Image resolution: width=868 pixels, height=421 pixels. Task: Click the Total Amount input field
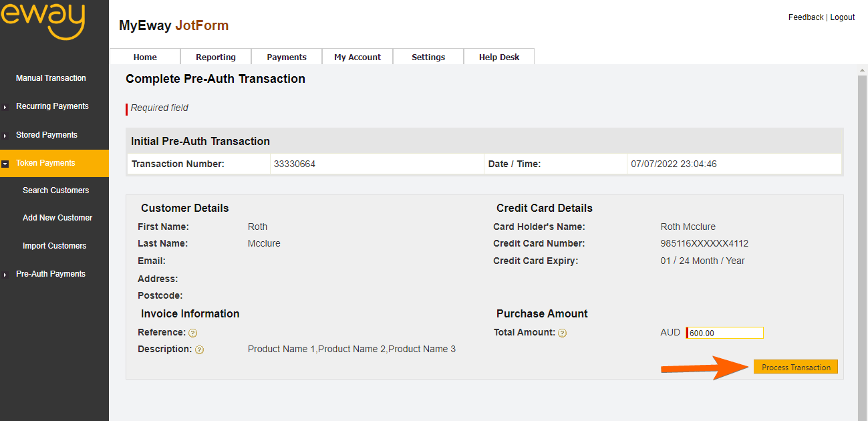coord(726,333)
